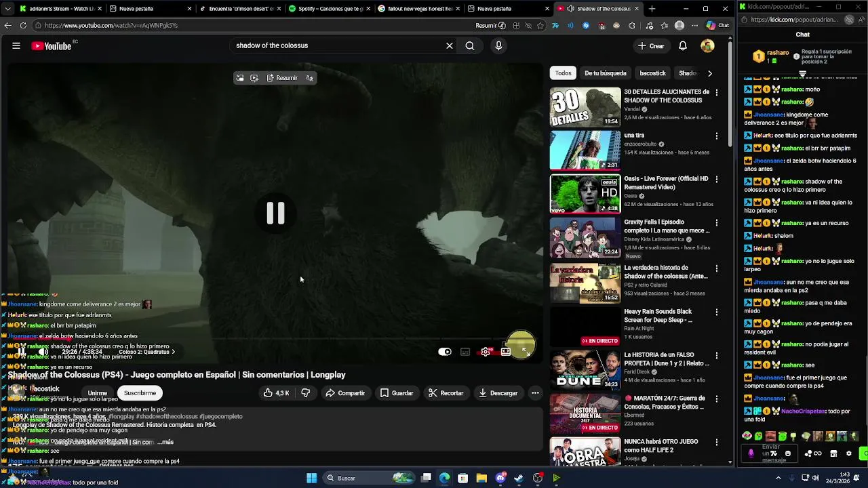Go back in the browser
The height and width of the screenshot is (488, 868).
[7, 26]
